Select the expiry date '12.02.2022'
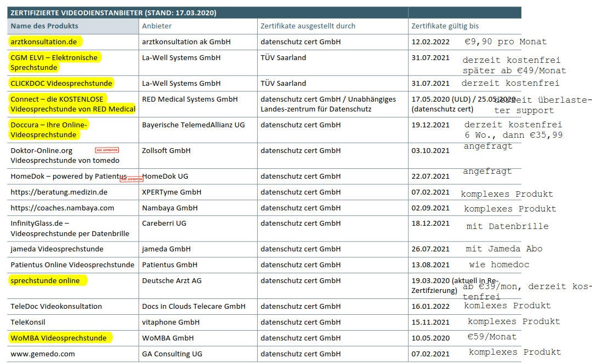The image size is (592, 364). click(431, 42)
